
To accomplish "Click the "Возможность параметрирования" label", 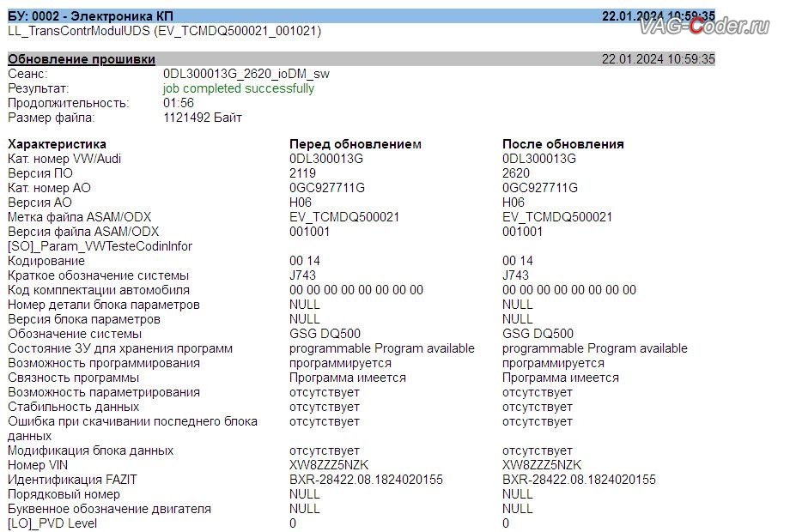I will [x=103, y=393].
